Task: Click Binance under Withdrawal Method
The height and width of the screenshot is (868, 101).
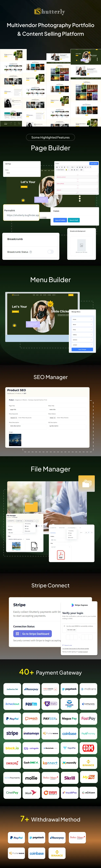Action: pyautogui.click(x=57, y=853)
